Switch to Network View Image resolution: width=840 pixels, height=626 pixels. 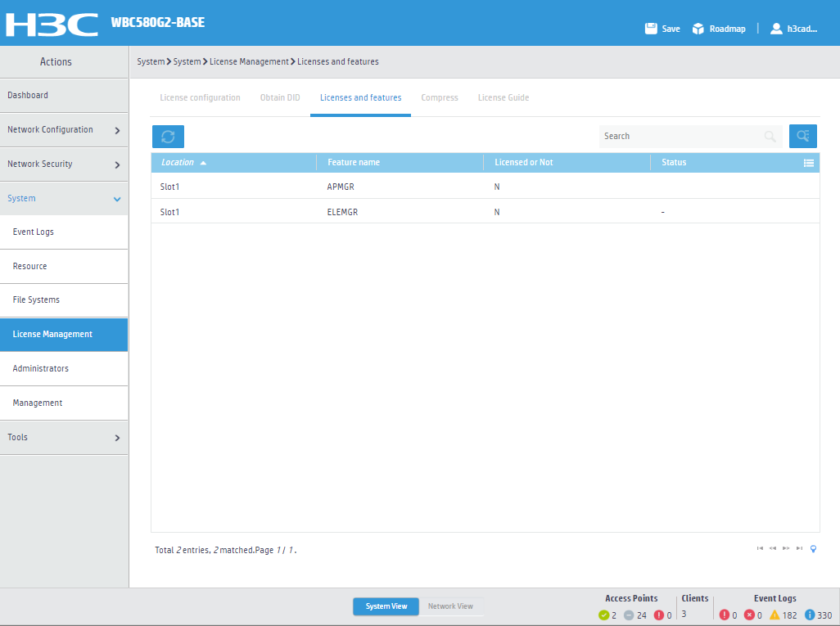pyautogui.click(x=450, y=606)
